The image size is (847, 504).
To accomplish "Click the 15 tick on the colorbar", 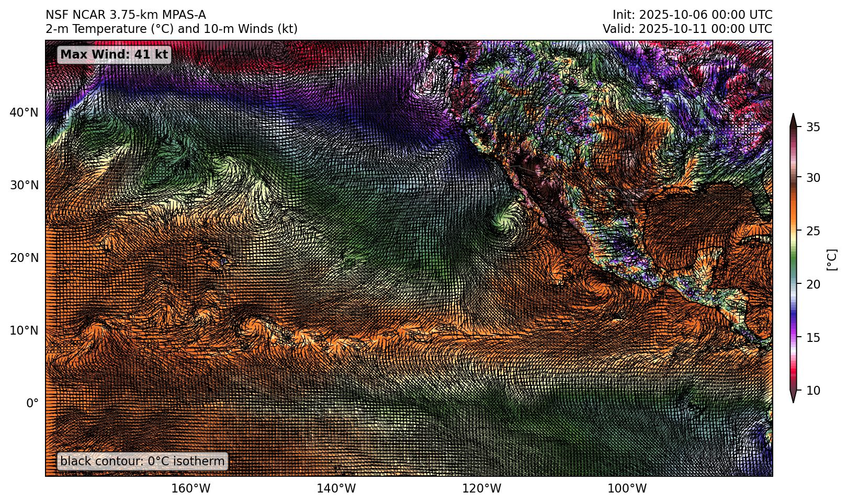I will click(812, 338).
